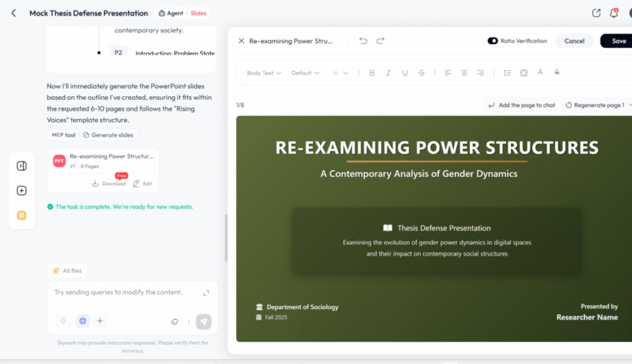632x364 pixels.
Task: Open the line spacing tool
Action: [507, 73]
